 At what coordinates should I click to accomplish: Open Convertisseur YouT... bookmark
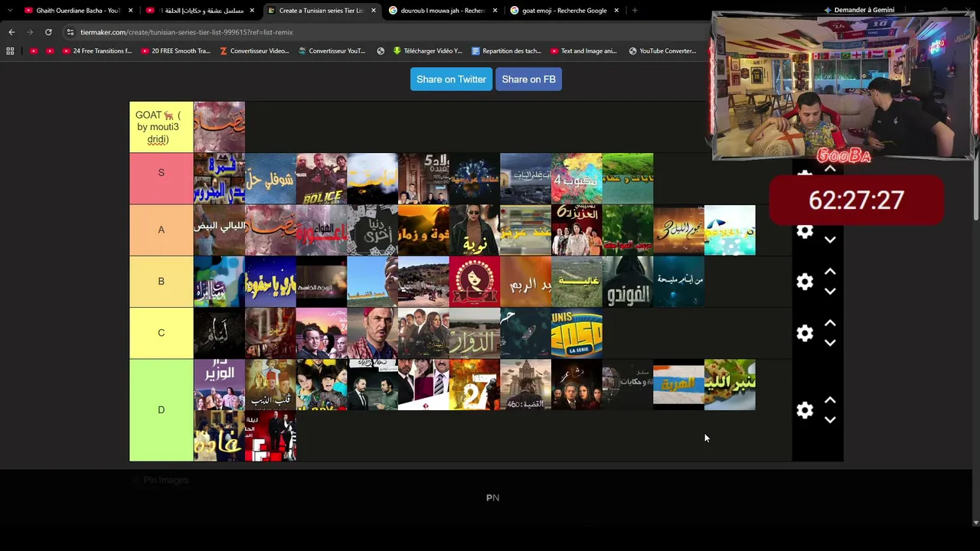[x=332, y=51]
